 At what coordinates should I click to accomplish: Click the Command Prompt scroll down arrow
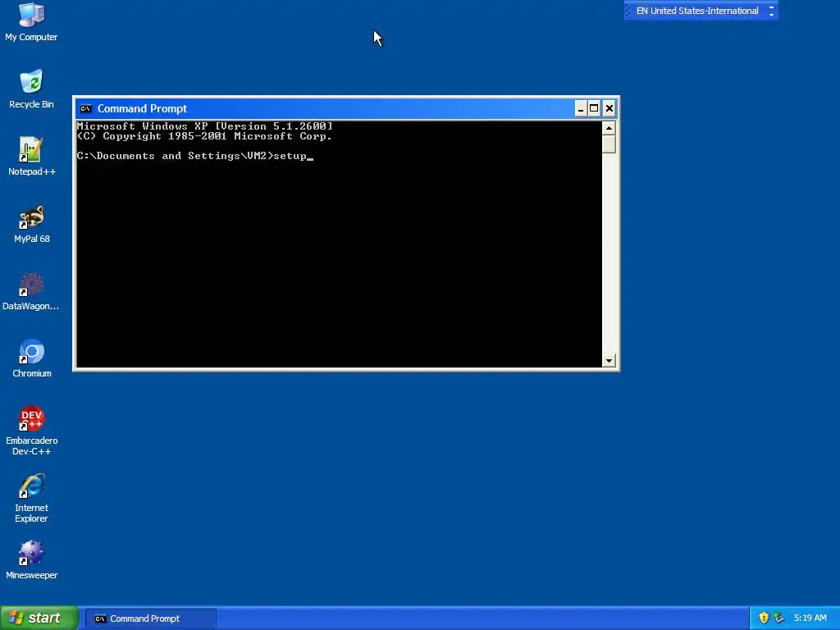tap(609, 361)
